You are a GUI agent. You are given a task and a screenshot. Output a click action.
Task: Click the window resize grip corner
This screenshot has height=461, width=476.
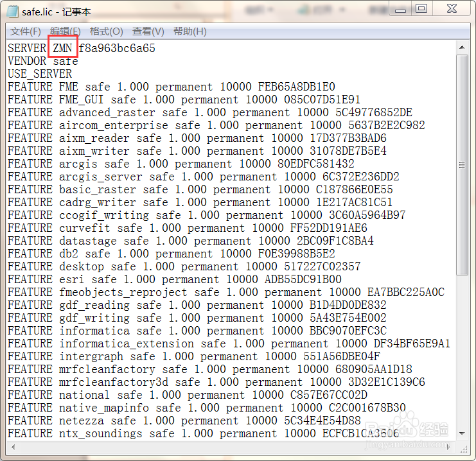click(x=463, y=449)
